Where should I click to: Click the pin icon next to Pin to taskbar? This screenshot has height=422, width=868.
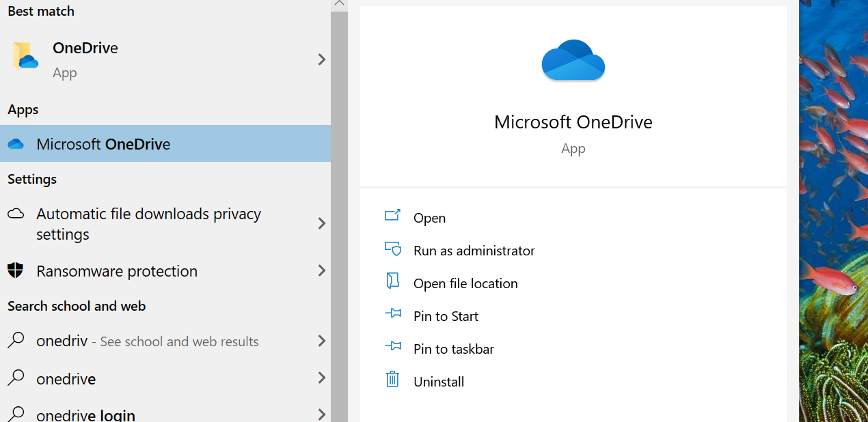click(x=392, y=348)
